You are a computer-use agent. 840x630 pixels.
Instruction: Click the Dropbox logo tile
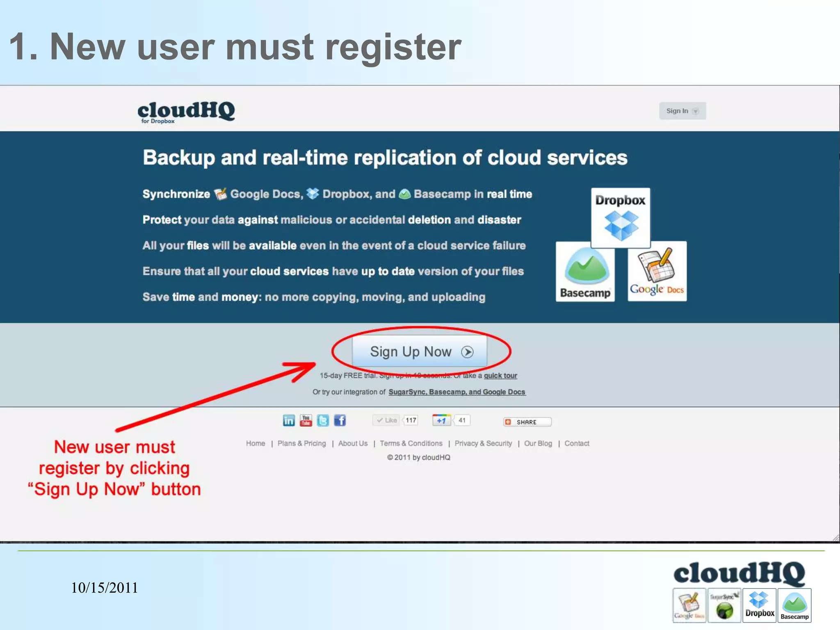(x=620, y=218)
